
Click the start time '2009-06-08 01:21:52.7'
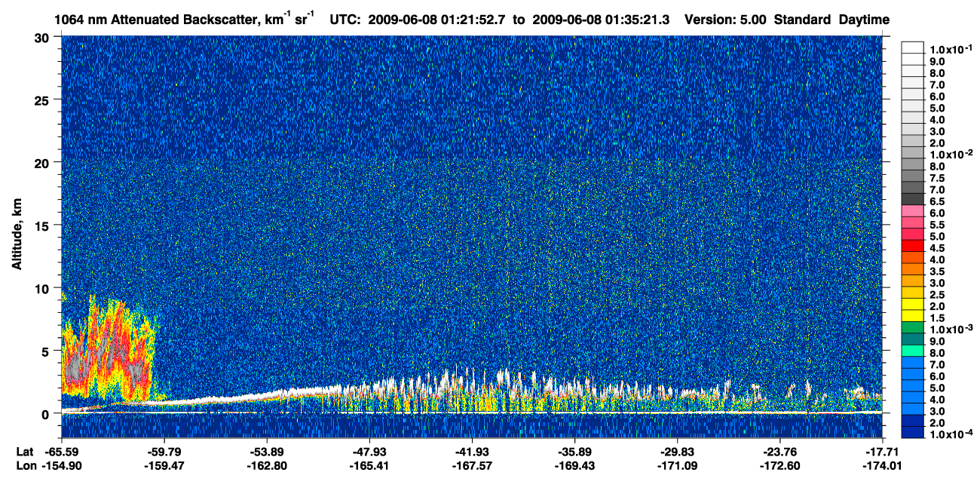click(437, 20)
